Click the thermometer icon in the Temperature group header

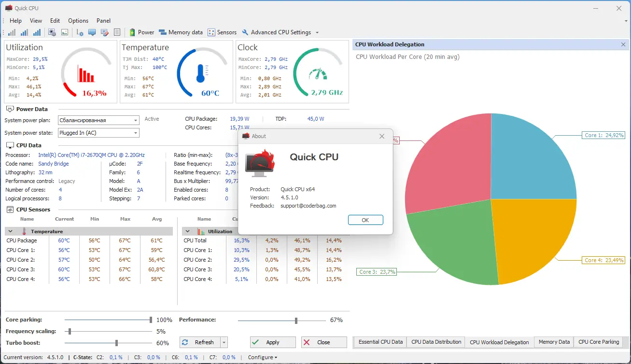pyautogui.click(x=24, y=231)
